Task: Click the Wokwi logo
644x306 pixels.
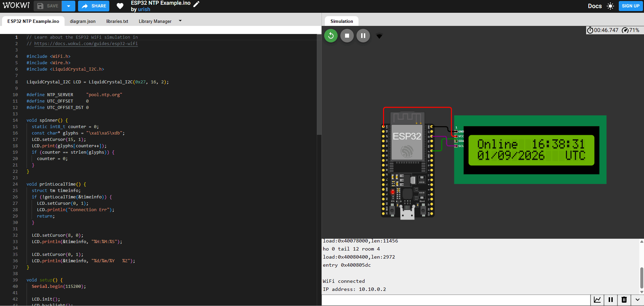Action: point(16,5)
